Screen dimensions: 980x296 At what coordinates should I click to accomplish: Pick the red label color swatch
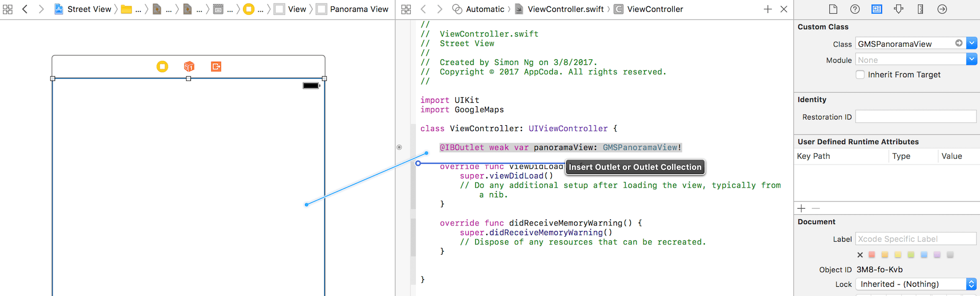click(x=872, y=255)
